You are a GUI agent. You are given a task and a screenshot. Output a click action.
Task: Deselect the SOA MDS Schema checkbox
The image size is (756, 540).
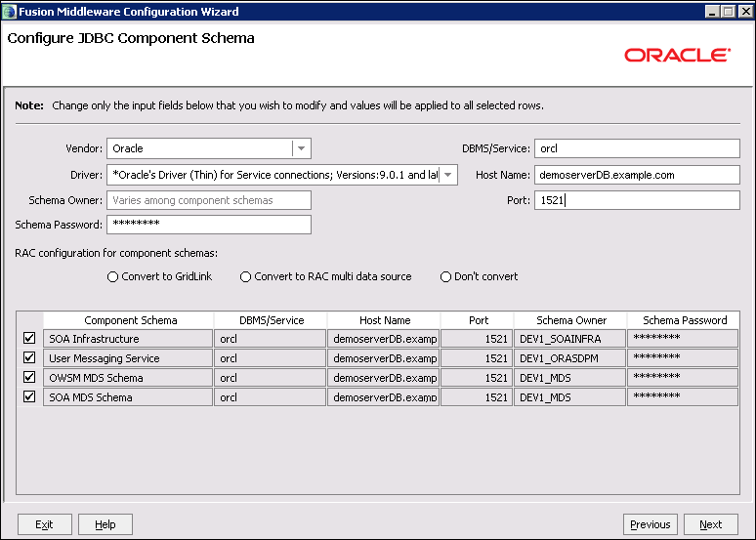[x=29, y=397]
